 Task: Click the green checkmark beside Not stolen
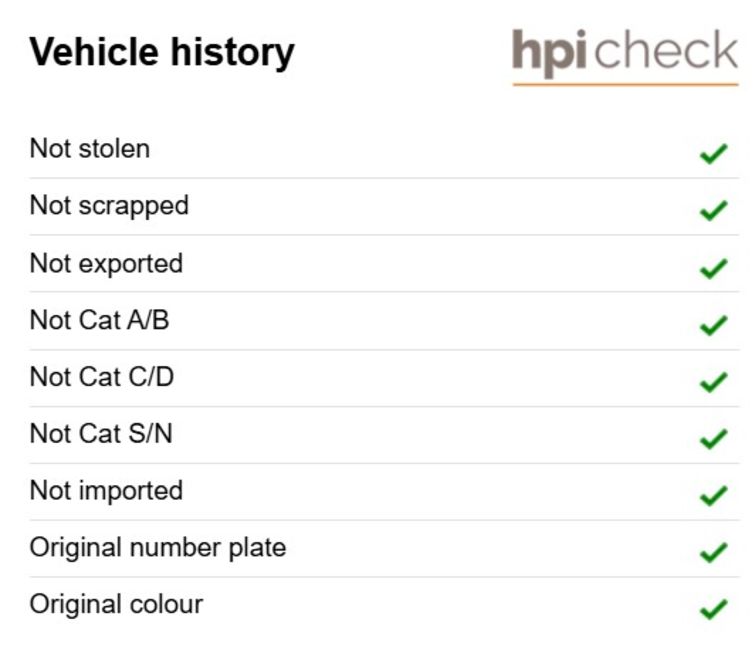point(713,154)
